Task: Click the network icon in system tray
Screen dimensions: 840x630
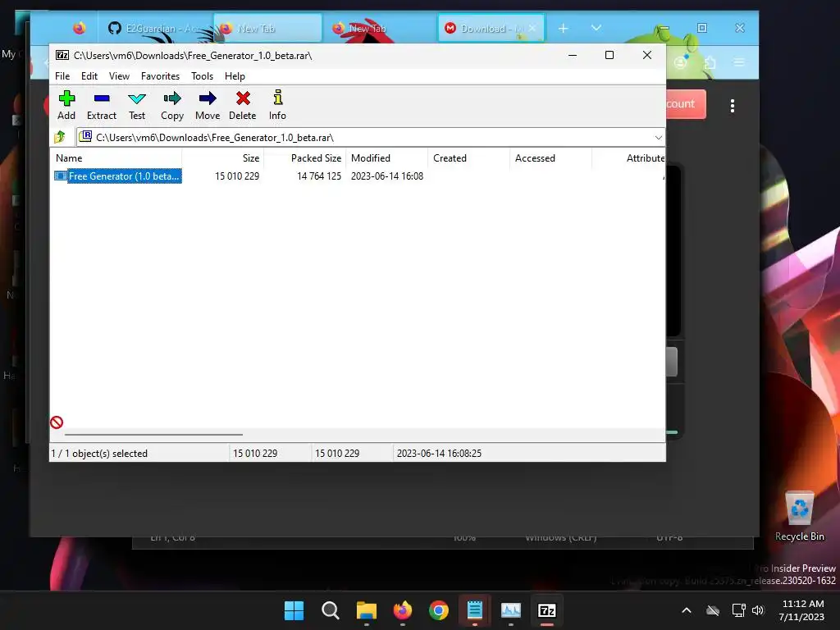Action: pyautogui.click(x=739, y=610)
